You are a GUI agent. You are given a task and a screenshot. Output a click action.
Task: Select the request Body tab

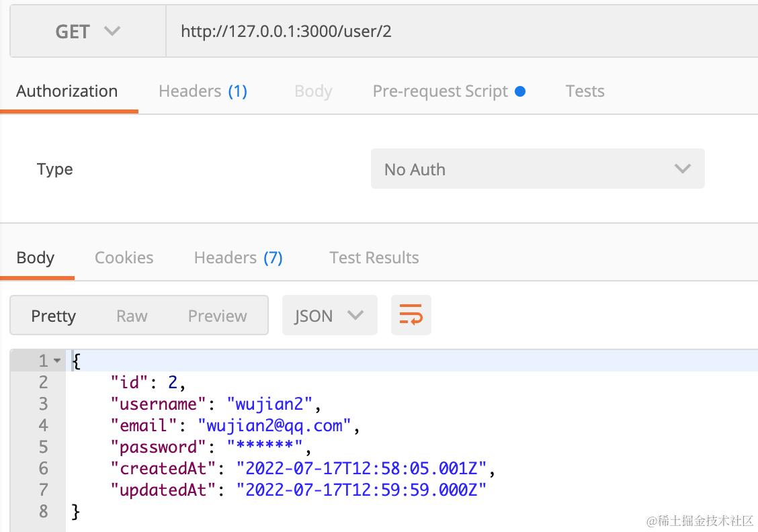click(313, 91)
